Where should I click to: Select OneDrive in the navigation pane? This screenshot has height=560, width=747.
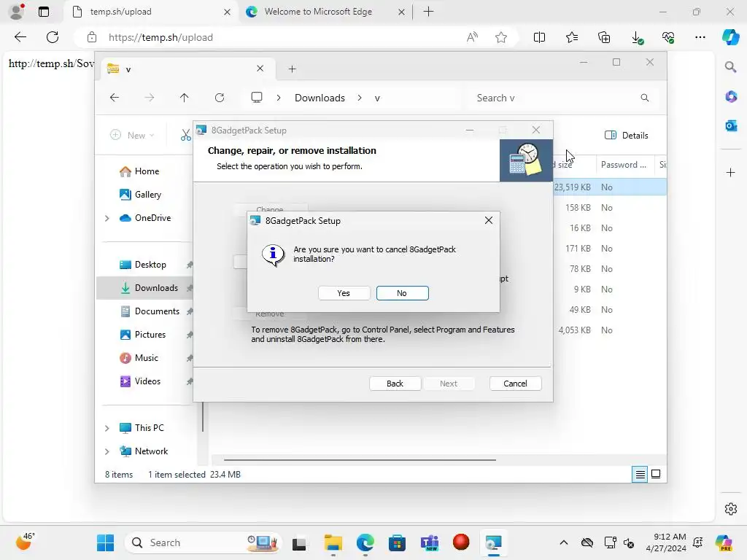click(145, 218)
